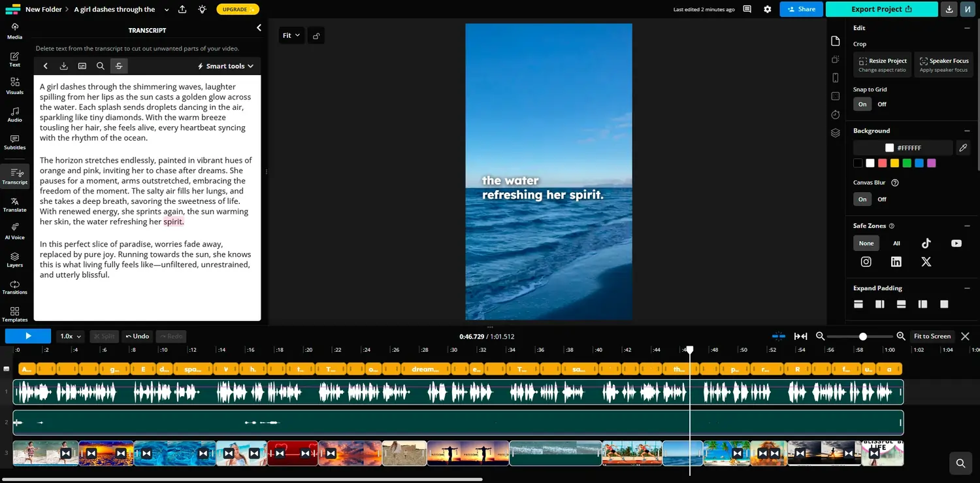Collapse the Safe Zones section

pos(967,225)
